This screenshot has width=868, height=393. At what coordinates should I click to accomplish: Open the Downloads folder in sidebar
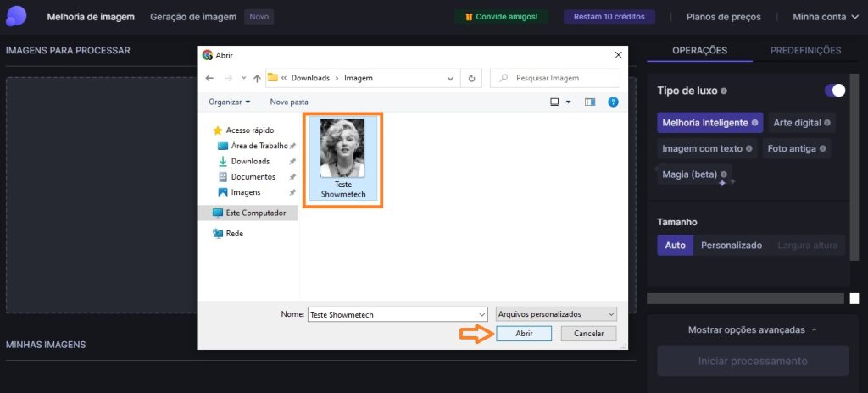[249, 161]
